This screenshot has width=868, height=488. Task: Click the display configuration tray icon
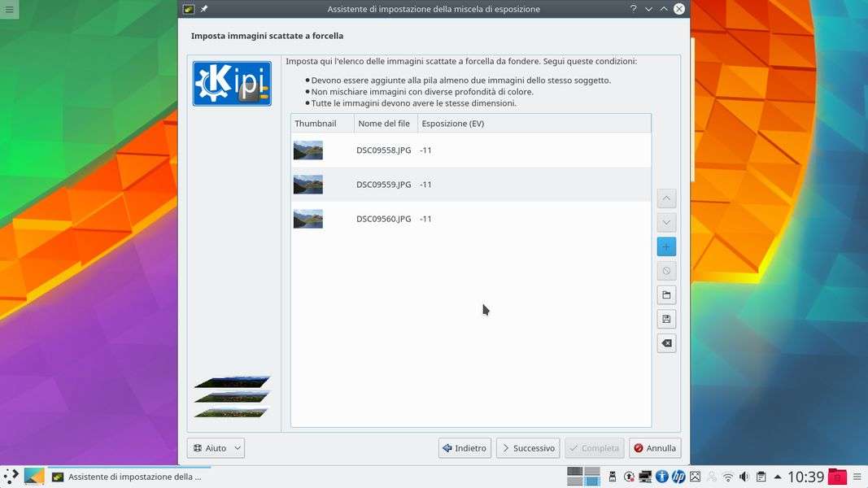point(645,477)
